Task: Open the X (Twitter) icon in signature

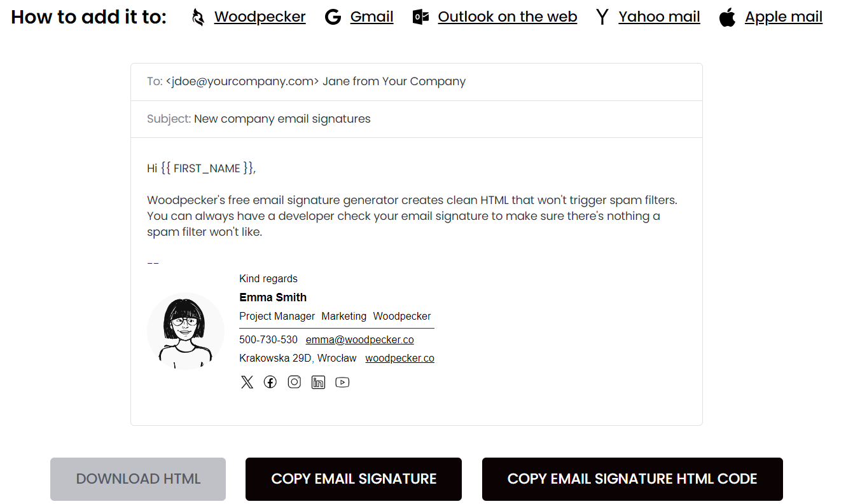Action: pos(247,382)
